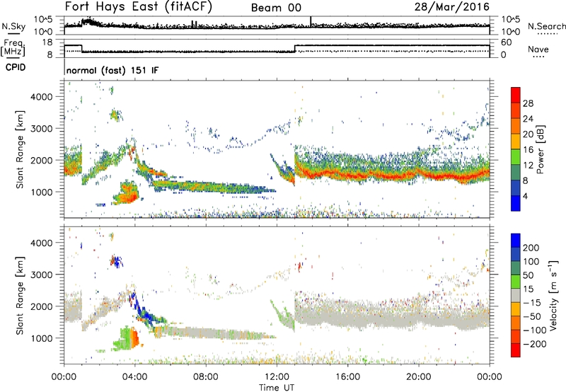
Task: Click the "Time UT" axis title
Action: [x=277, y=388]
